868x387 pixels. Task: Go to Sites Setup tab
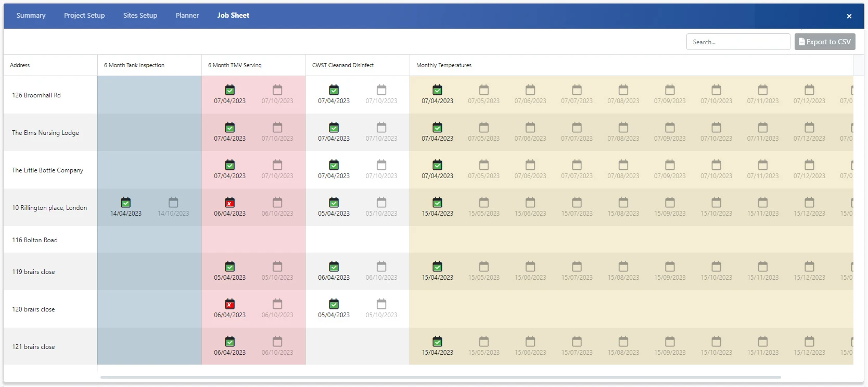pyautogui.click(x=140, y=16)
